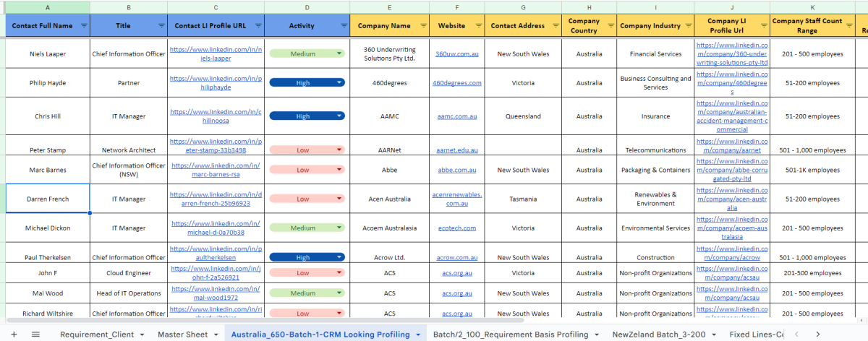Click the Company Country filter icon
The width and height of the screenshot is (868, 341).
coord(610,26)
